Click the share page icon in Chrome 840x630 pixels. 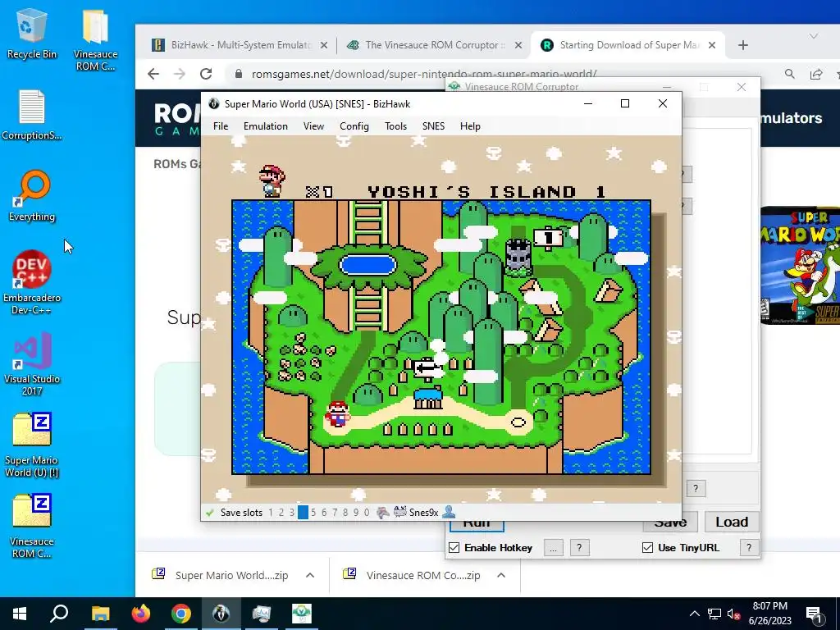click(x=816, y=74)
